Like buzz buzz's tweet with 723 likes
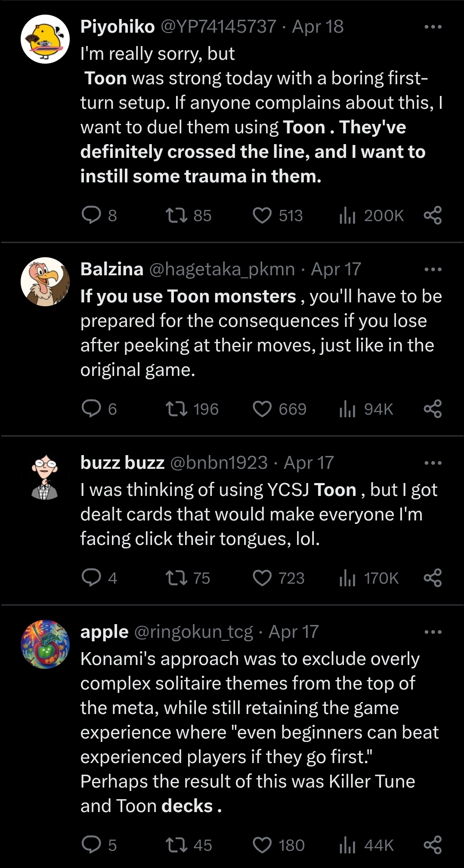Viewport: 464px width, 868px height. (x=262, y=578)
